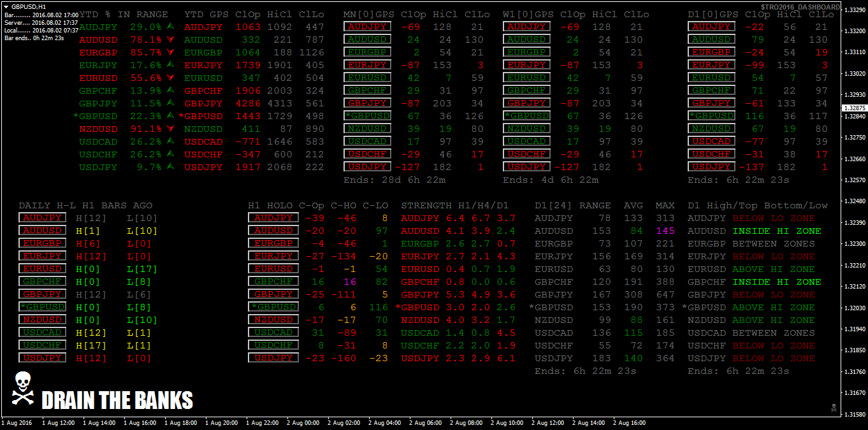Click AUDUSD 'INSIDE HI ZONE' status text
868x430 pixels.
(x=777, y=231)
